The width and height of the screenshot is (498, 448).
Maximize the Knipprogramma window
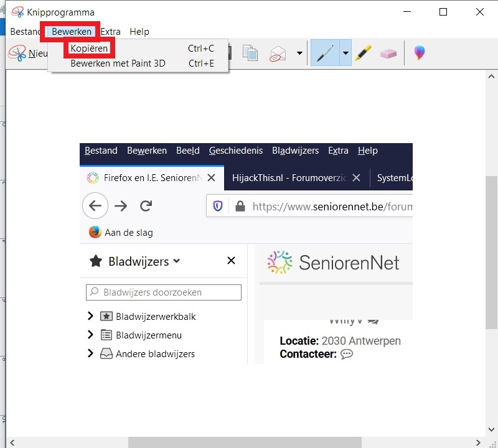pos(443,12)
